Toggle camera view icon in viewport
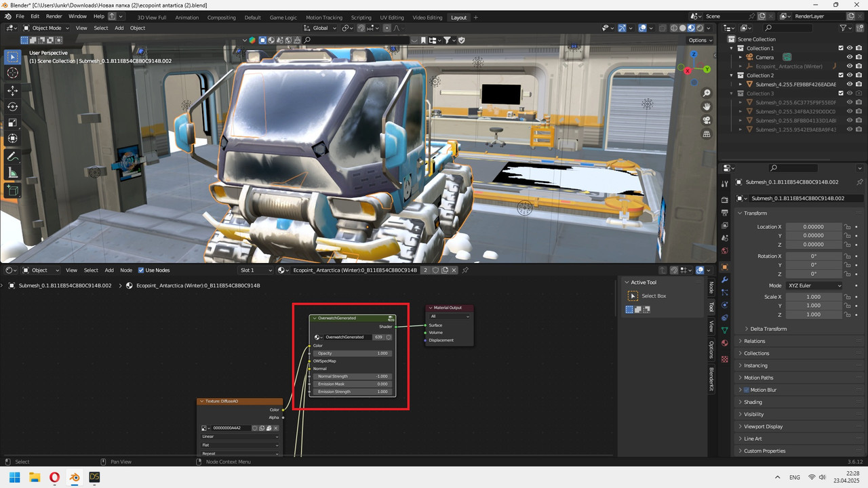Image resolution: width=868 pixels, height=488 pixels. (707, 120)
